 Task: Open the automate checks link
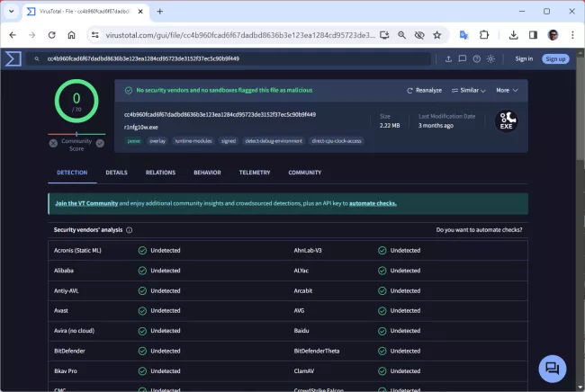coord(373,203)
